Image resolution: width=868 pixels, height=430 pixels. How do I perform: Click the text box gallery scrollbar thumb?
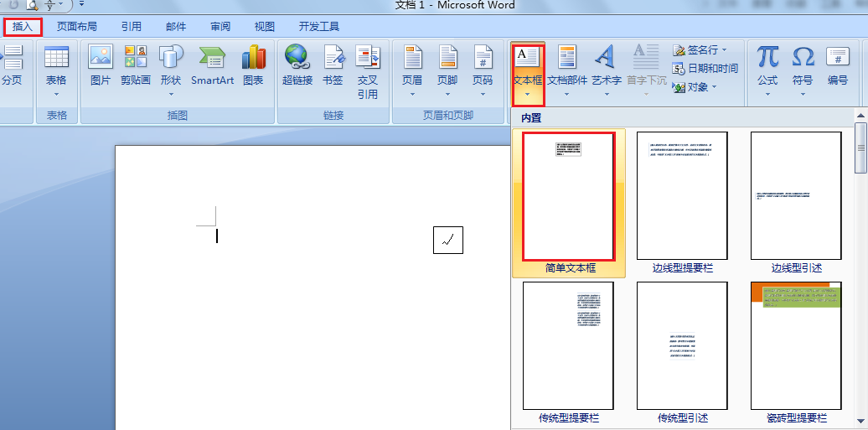point(860,148)
